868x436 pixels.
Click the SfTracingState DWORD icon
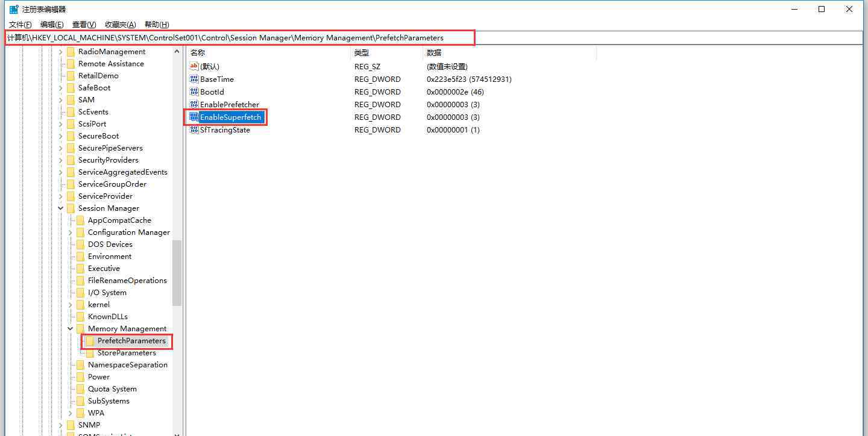(x=193, y=129)
